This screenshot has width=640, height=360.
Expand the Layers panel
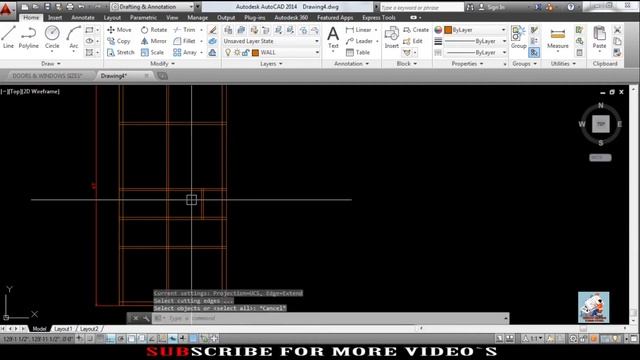[271, 64]
